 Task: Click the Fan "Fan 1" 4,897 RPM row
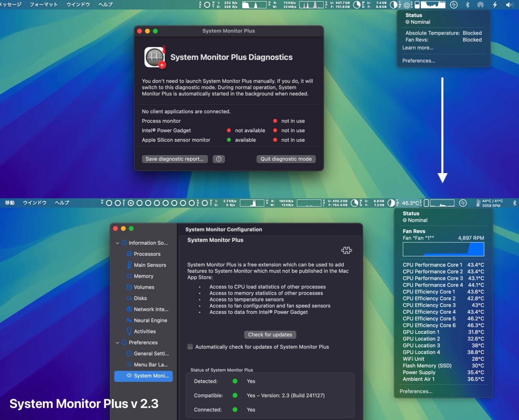click(443, 238)
